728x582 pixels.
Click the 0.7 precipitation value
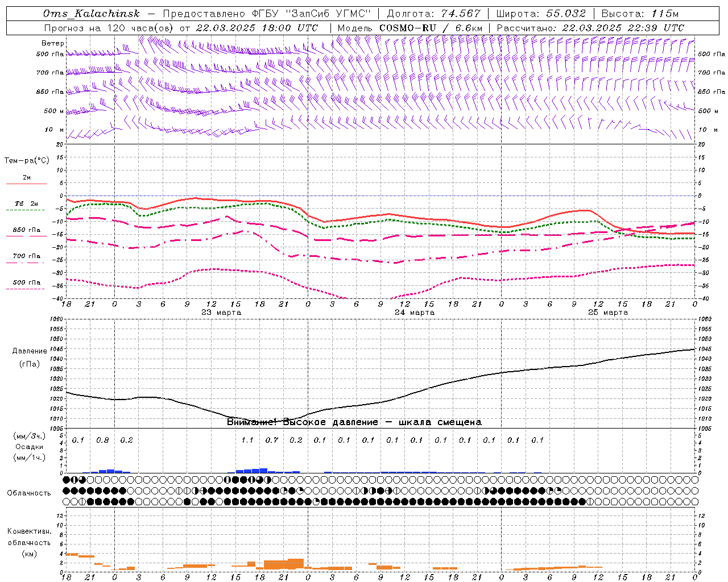pyautogui.click(x=272, y=440)
